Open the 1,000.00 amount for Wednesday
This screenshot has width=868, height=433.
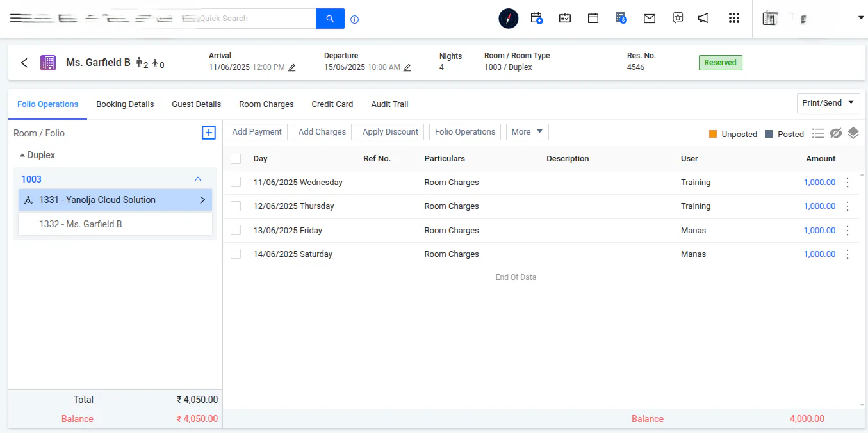coord(819,183)
